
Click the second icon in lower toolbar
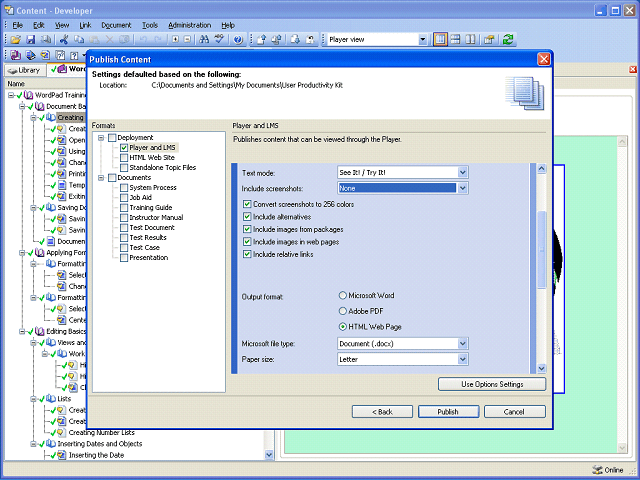[x=31, y=55]
